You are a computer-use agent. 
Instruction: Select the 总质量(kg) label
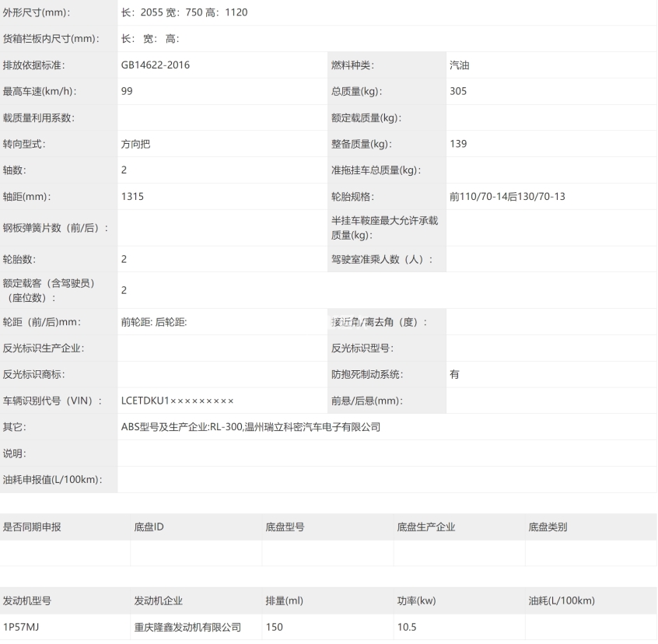coord(357,91)
